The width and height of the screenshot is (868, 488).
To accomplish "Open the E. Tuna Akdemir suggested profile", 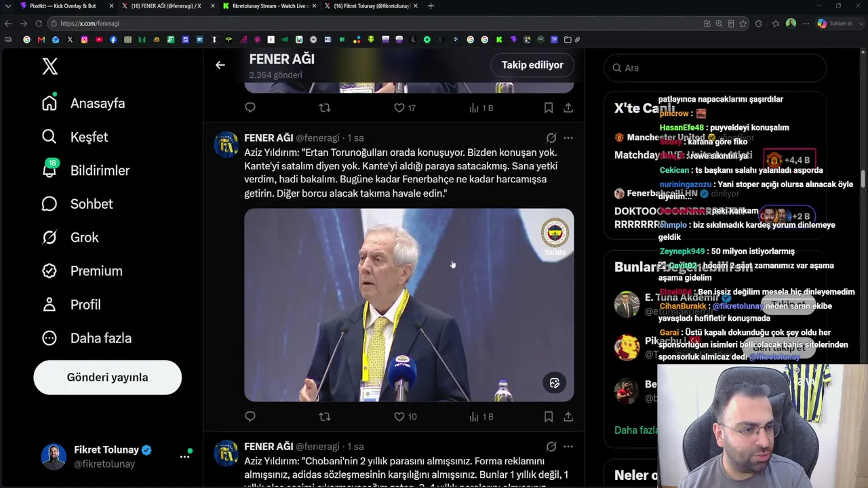I will (681, 298).
